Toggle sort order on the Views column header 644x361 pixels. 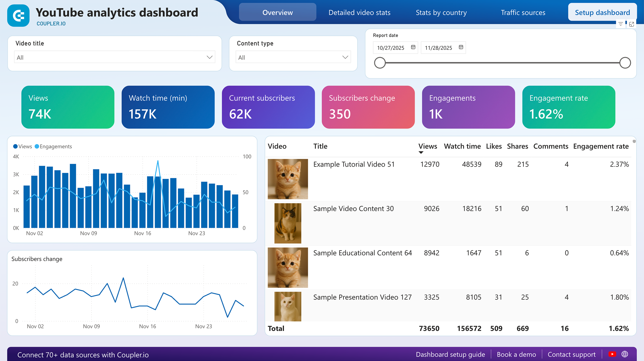[x=428, y=146]
